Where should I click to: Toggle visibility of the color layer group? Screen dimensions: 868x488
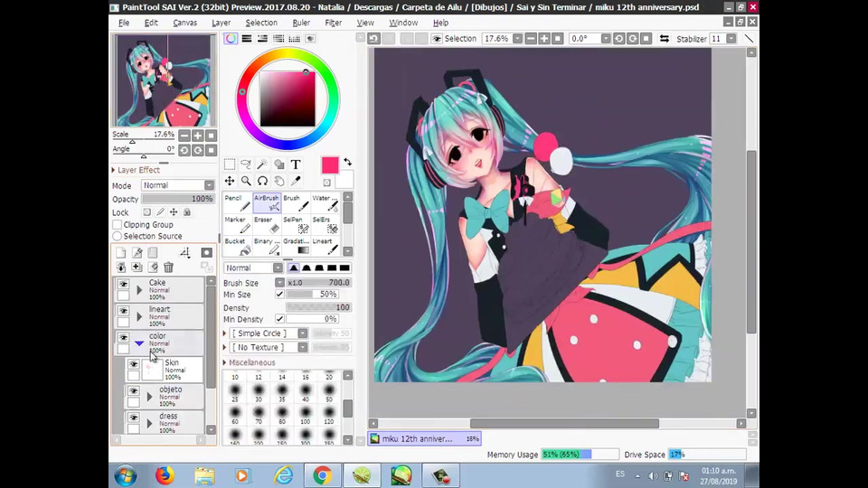pos(123,337)
